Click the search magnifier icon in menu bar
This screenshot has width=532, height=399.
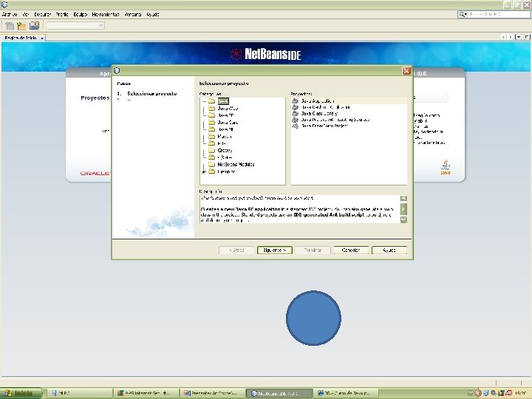[x=462, y=14]
